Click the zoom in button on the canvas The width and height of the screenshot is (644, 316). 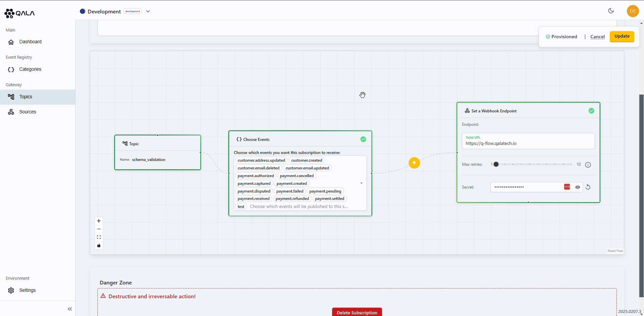click(x=99, y=221)
